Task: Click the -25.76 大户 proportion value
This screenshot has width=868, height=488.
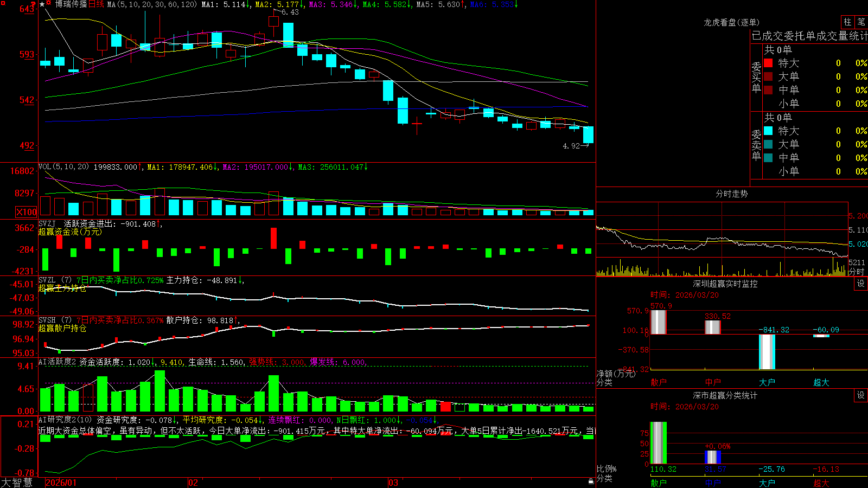Action: 771,469
